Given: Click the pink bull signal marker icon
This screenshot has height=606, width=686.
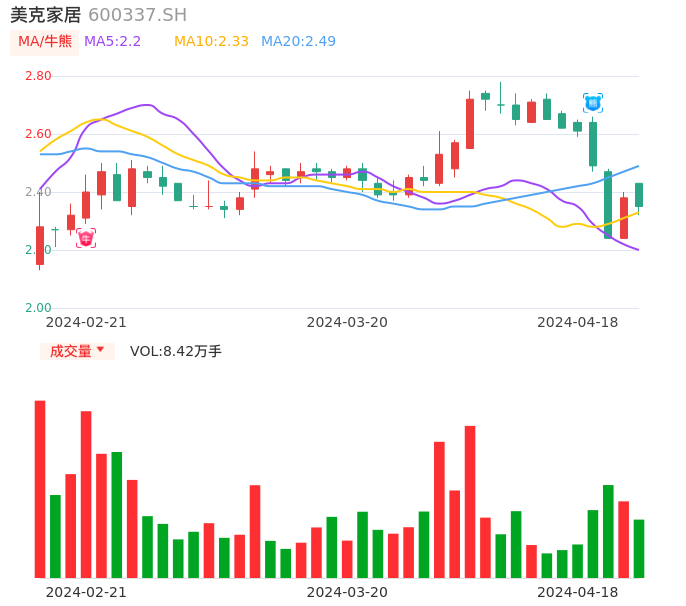Looking at the screenshot, I should 86,238.
